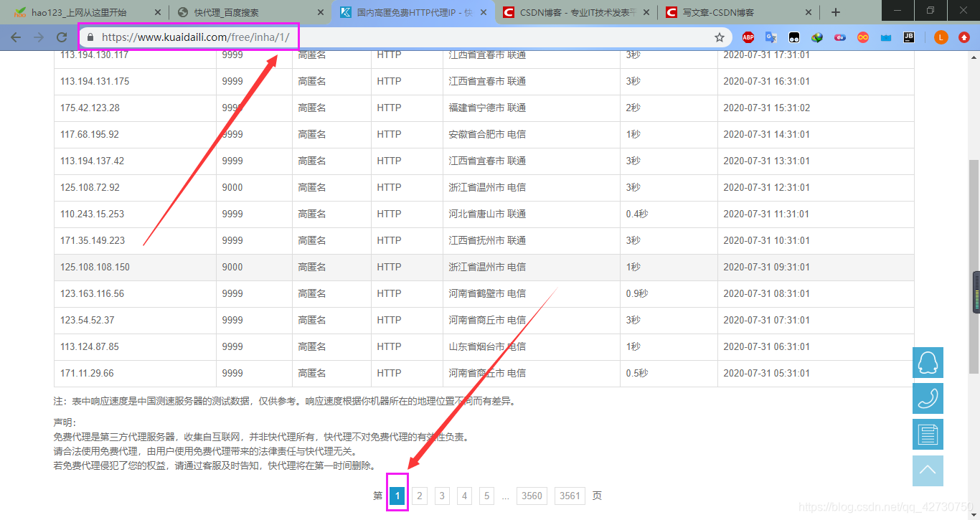
Task: Select current page 1 button
Action: [397, 496]
